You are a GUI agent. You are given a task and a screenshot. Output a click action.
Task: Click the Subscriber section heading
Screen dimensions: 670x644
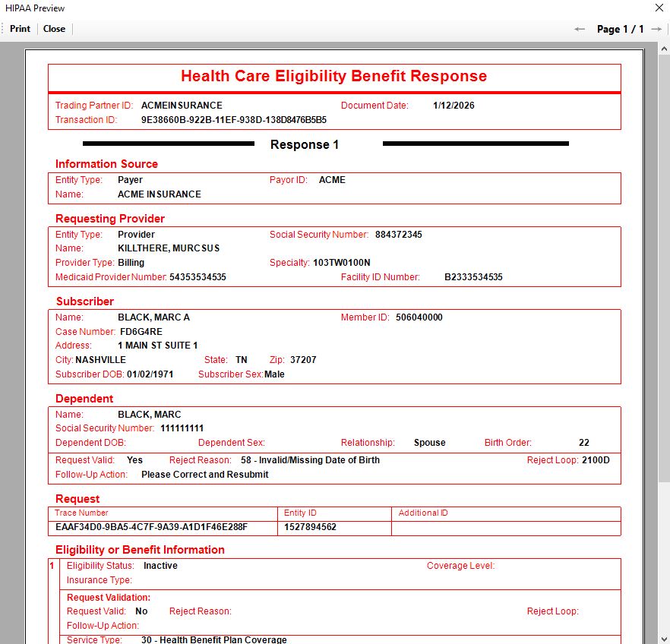[84, 301]
